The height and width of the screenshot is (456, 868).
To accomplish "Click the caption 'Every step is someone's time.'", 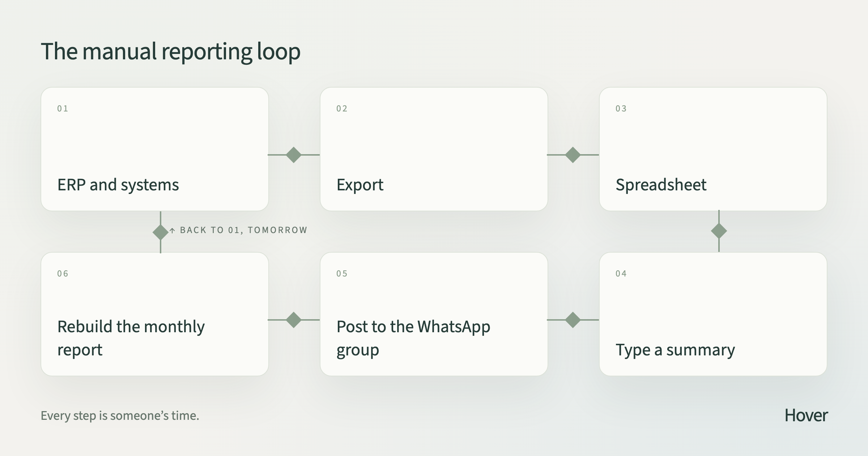I will point(120,415).
